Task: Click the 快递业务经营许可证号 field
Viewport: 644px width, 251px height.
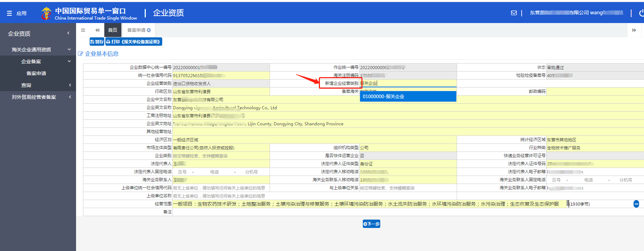Action: (595, 156)
